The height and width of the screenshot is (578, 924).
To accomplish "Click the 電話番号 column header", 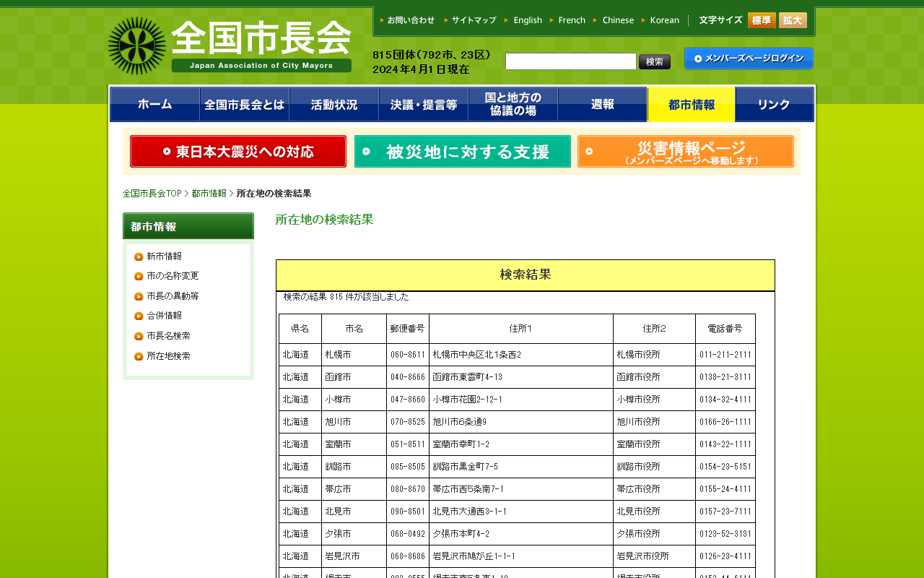I will point(725,329).
